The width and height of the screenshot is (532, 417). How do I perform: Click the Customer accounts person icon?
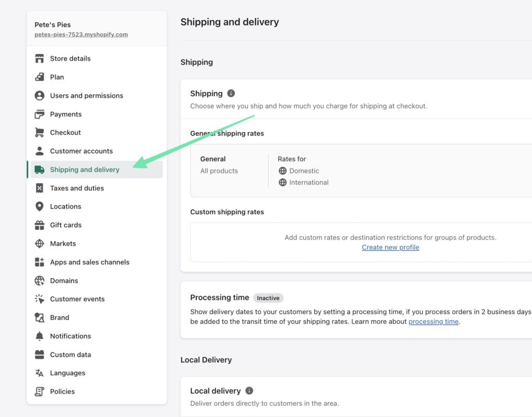click(39, 151)
